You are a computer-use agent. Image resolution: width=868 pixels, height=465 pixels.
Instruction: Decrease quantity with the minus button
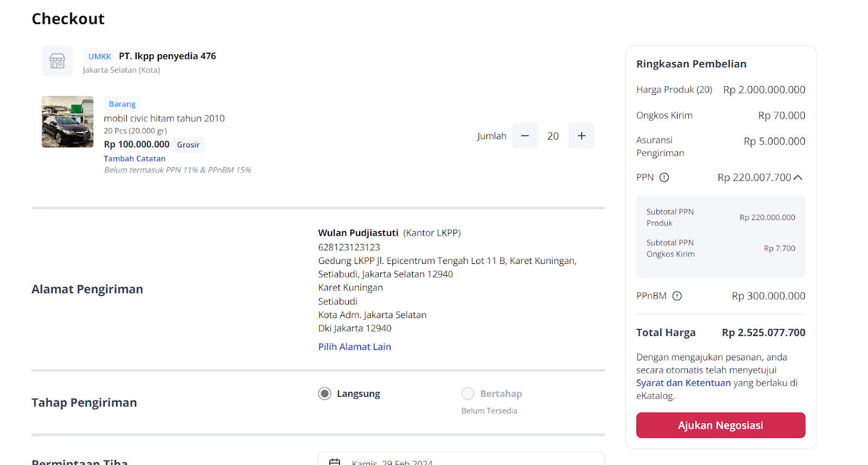coord(525,135)
